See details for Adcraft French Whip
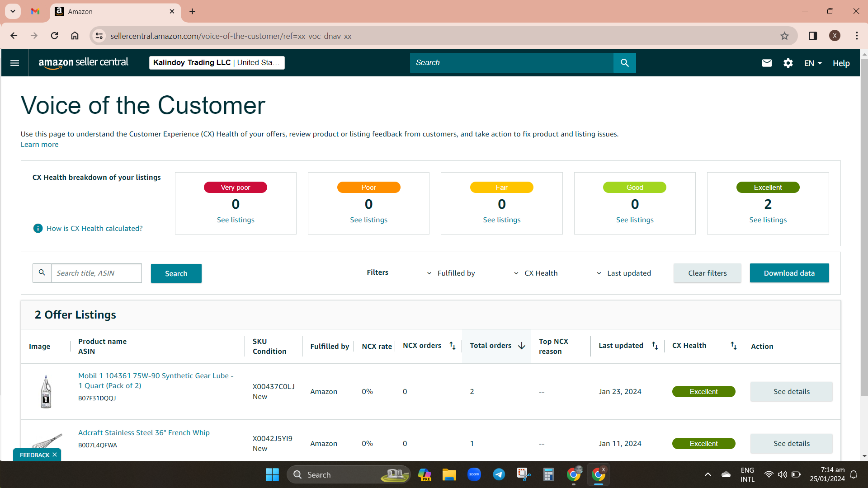Viewport: 868px width, 488px height. (792, 444)
